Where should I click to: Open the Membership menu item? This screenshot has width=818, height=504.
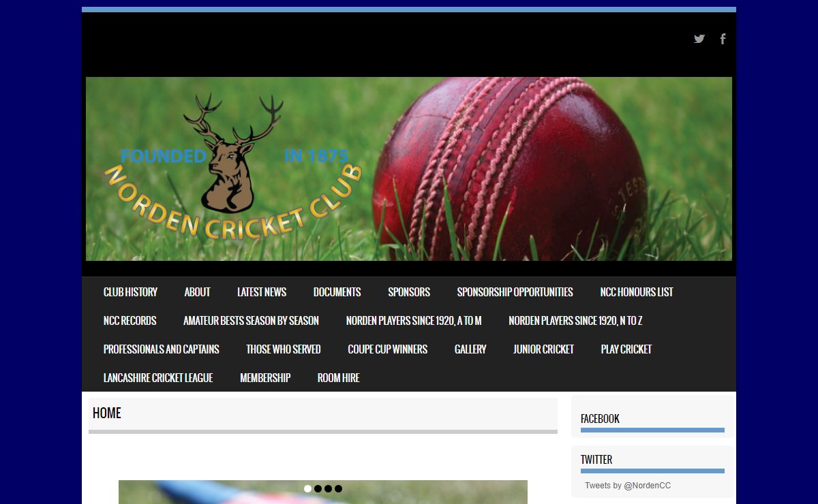click(265, 377)
